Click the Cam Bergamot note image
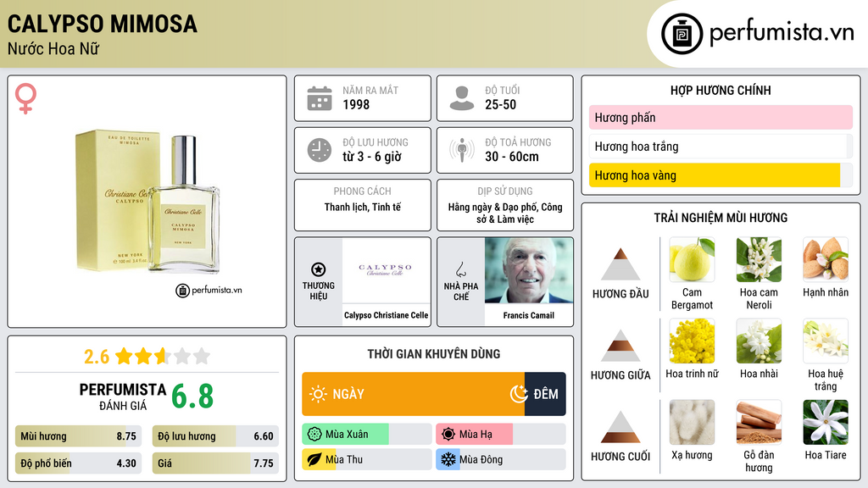Viewport: 868px width, 488px height. [692, 260]
